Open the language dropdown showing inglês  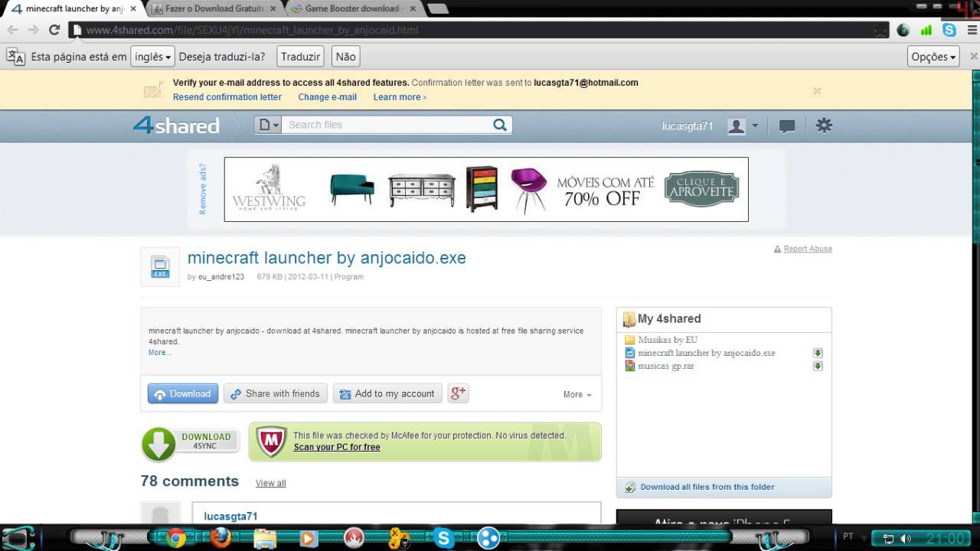(x=152, y=57)
